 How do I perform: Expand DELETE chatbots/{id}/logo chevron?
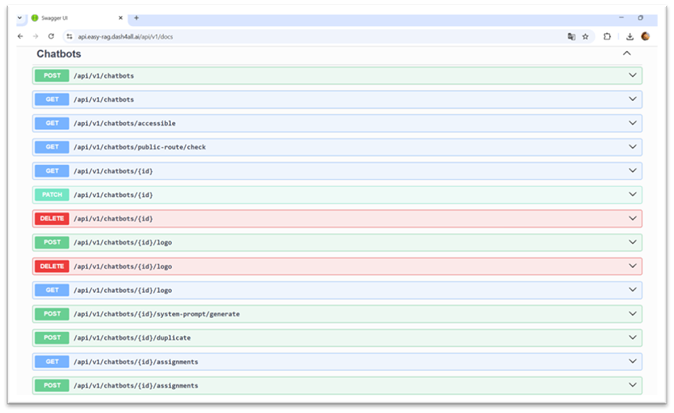pos(633,266)
